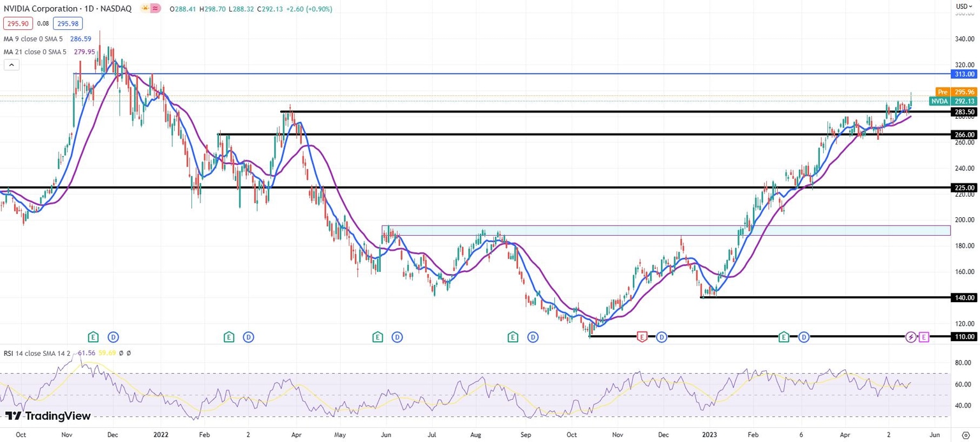Select the light blue rectangle zone near 190
This screenshot has height=442, width=980.
[x=666, y=230]
